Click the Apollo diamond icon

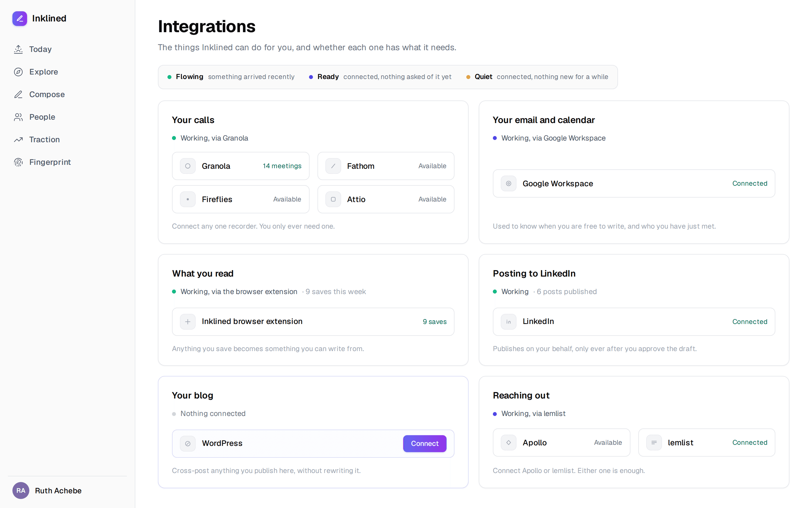click(509, 443)
